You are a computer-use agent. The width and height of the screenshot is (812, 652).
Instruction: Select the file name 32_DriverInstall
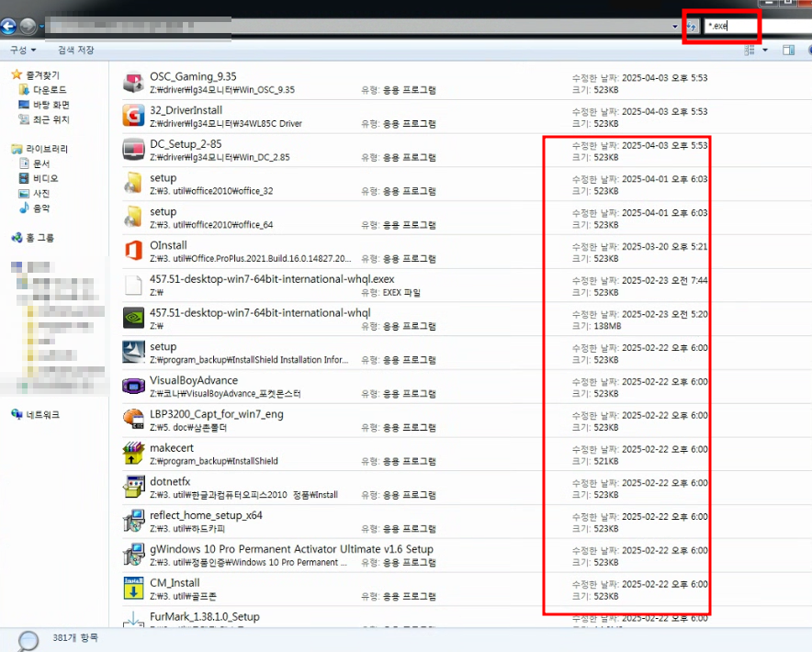coord(186,110)
